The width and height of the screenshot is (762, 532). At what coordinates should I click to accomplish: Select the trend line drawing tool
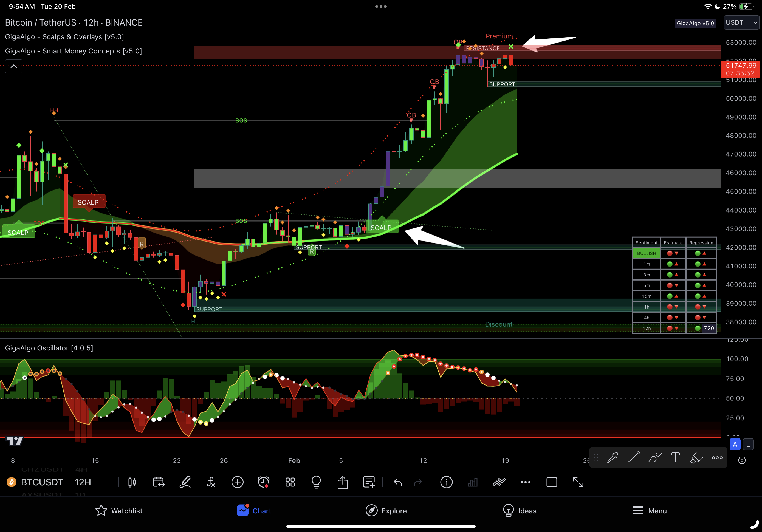coord(633,458)
